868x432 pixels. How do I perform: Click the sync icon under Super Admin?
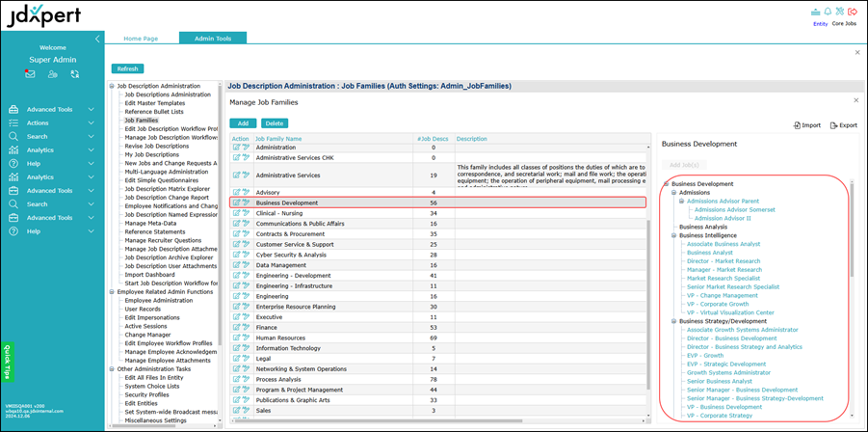[74, 73]
